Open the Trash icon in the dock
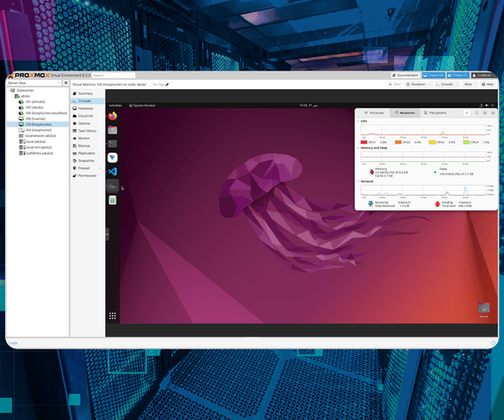 [x=113, y=201]
